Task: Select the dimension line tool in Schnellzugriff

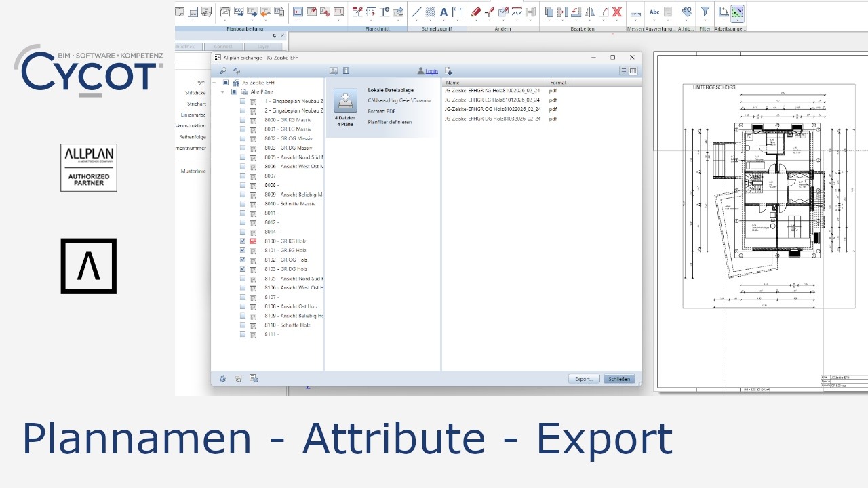Action: [x=457, y=12]
